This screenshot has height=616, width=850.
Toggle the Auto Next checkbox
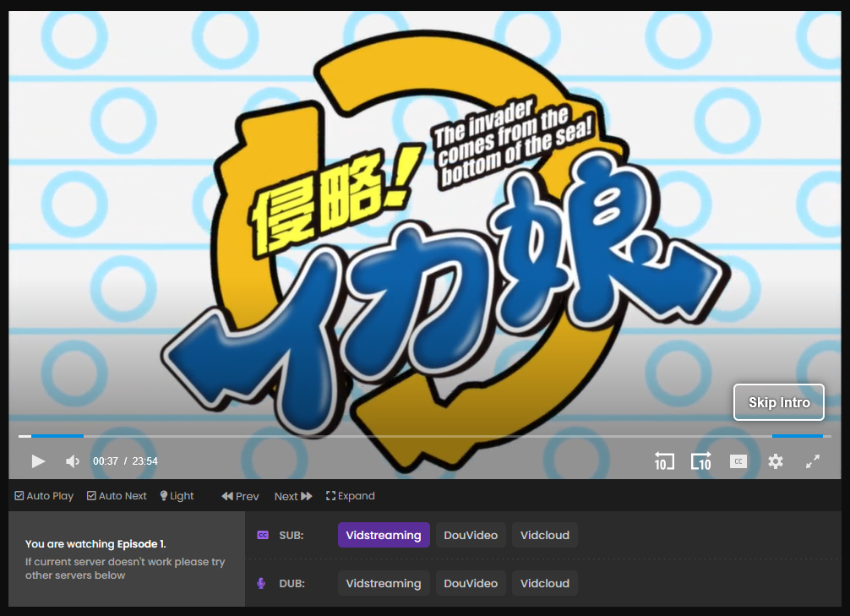coord(117,496)
